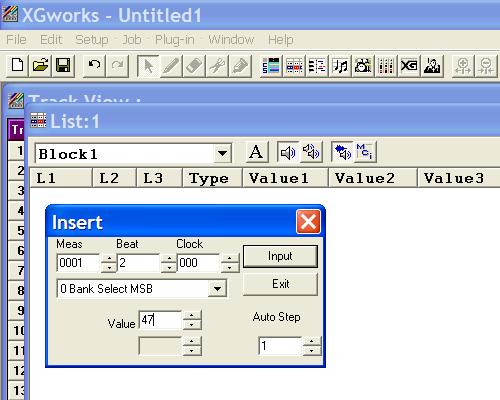Screen dimensions: 500x400
Task: Open the Track View window icon
Action: click(x=271, y=65)
